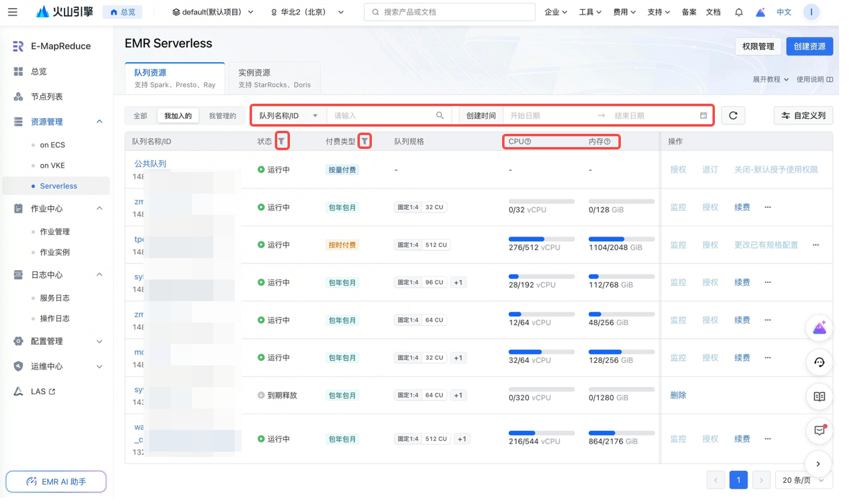Image resolution: width=868 pixels, height=504 pixels.
Task: Select the 全部 queue filter
Action: [140, 116]
